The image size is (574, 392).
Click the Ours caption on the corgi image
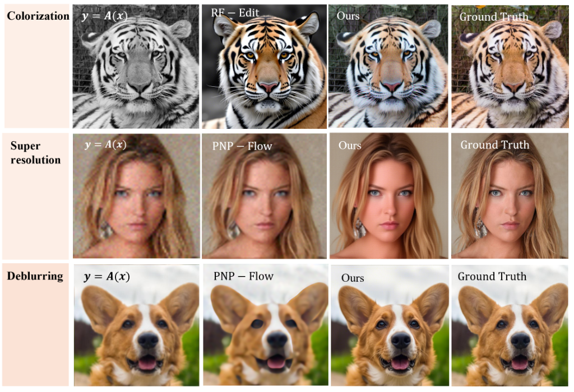click(353, 278)
